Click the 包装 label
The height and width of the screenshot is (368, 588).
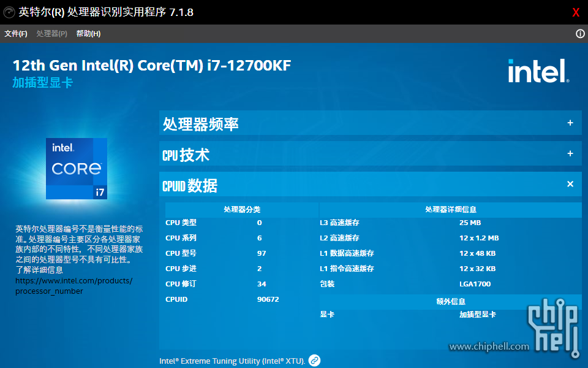327,284
